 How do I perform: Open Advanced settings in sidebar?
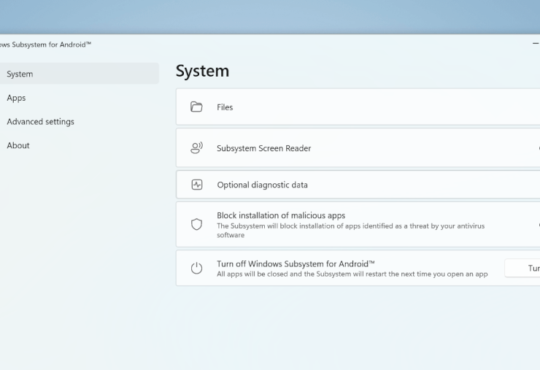click(40, 122)
